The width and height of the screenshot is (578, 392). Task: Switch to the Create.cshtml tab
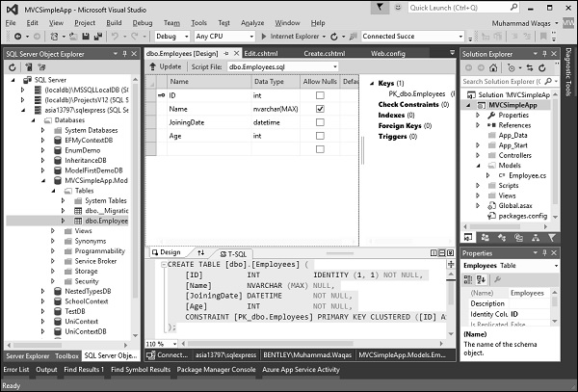click(327, 54)
